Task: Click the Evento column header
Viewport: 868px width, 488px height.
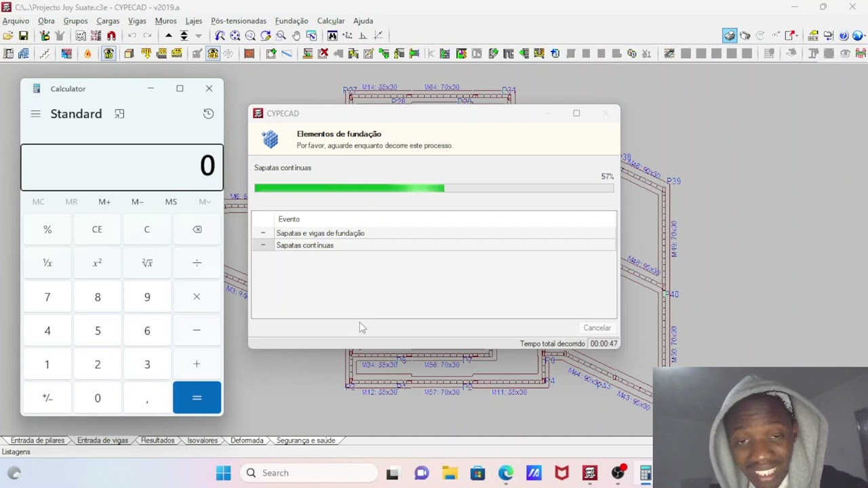Action: [289, 219]
